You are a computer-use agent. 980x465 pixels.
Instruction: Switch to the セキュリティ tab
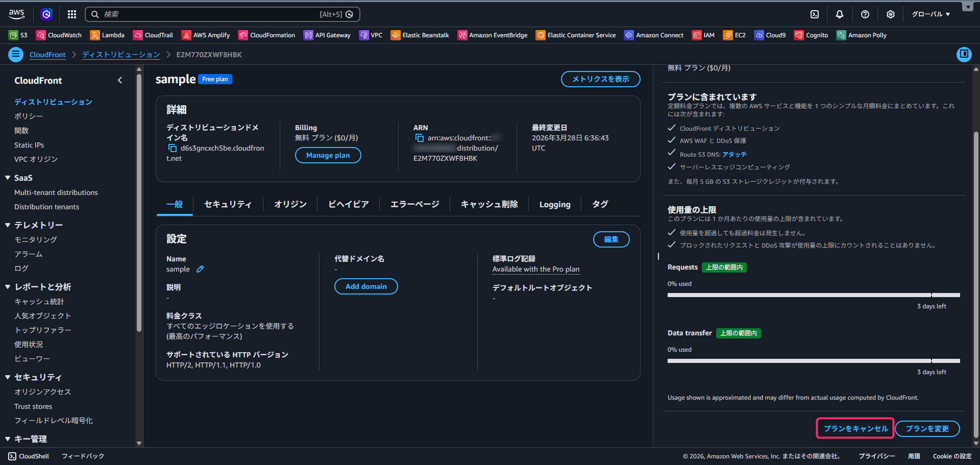tap(228, 204)
